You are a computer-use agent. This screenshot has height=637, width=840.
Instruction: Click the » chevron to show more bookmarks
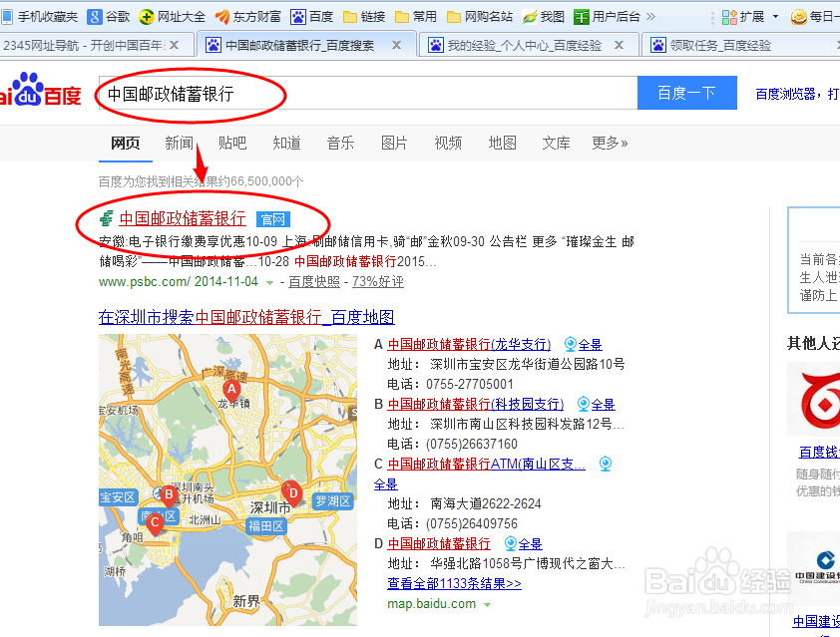(x=653, y=15)
